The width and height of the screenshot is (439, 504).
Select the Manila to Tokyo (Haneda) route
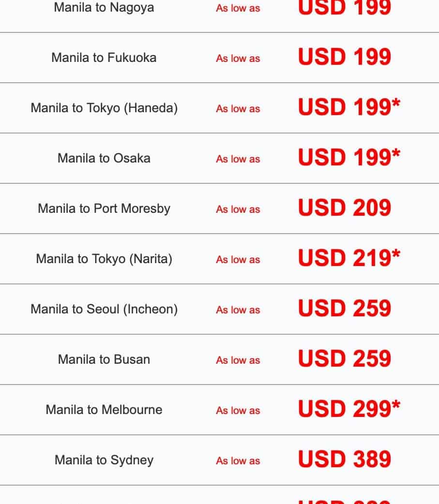coord(104,108)
